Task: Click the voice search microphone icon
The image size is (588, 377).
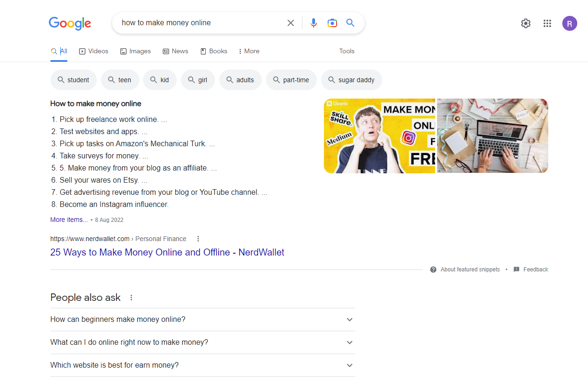Action: pos(314,23)
